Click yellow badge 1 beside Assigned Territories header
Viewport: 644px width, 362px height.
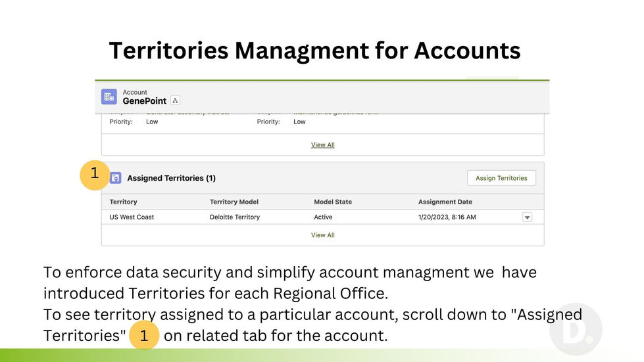(x=95, y=173)
